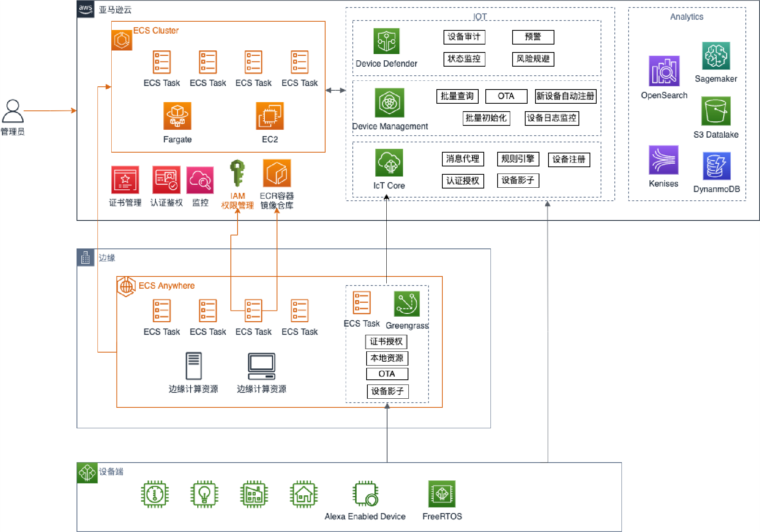
Task: Click the ECR容器镜像仓库 icon
Action: click(x=277, y=173)
